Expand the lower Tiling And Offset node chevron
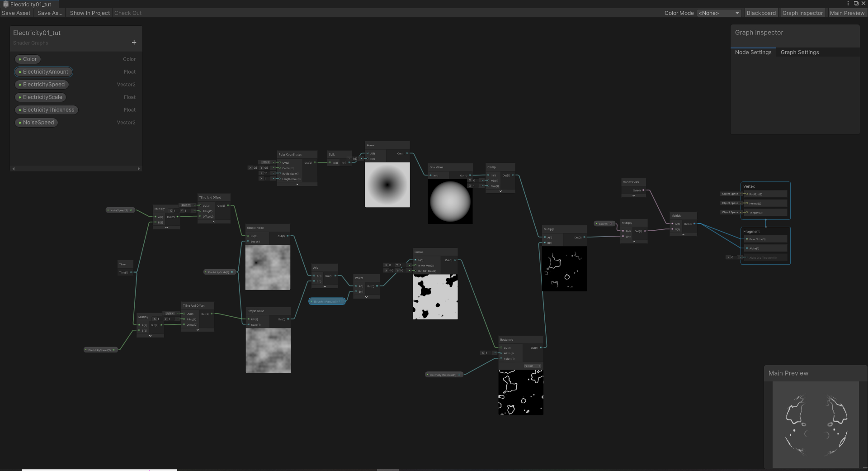868x471 pixels. 198,330
